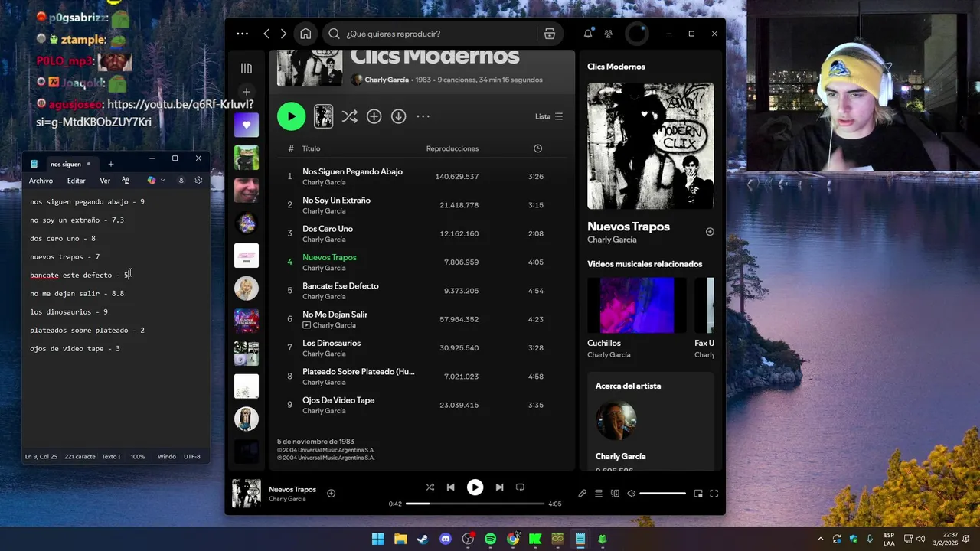The image size is (980, 551).
Task: Toggle repeat mode
Action: [520, 487]
